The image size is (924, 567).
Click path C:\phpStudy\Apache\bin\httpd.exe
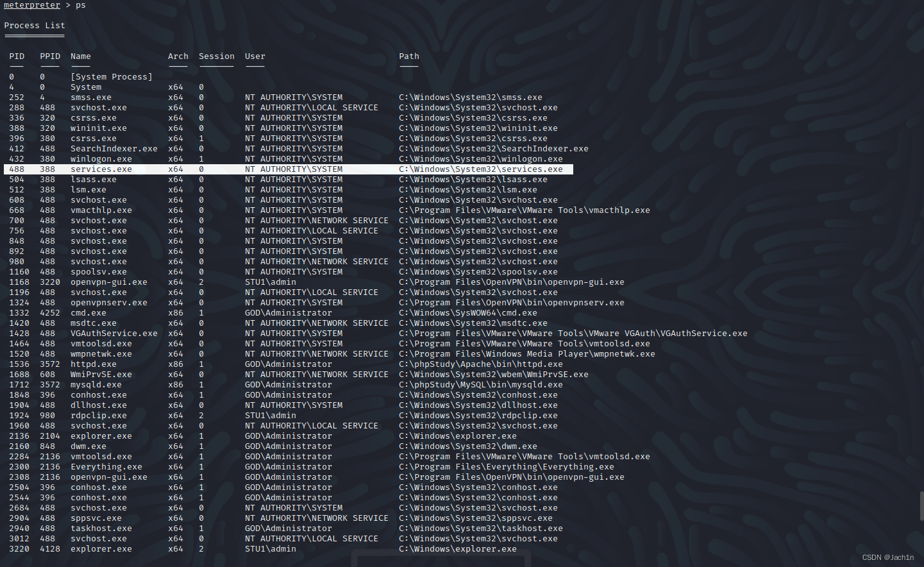click(481, 364)
